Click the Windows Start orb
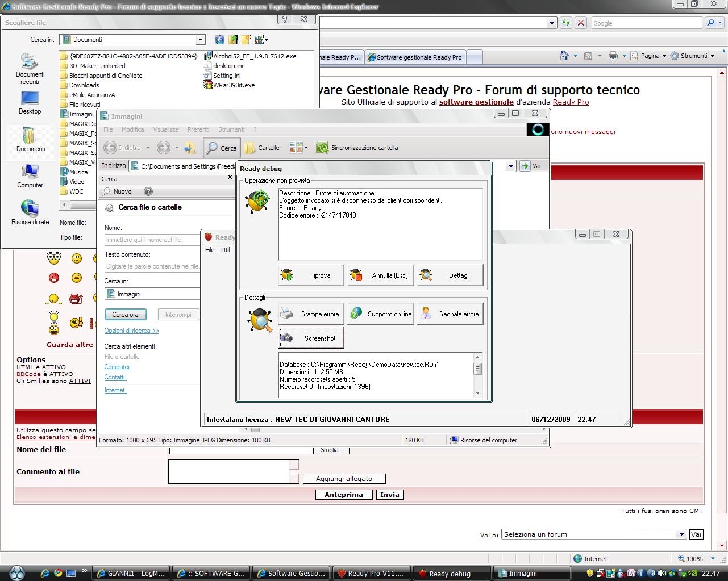This screenshot has height=581, width=728. (x=17, y=572)
